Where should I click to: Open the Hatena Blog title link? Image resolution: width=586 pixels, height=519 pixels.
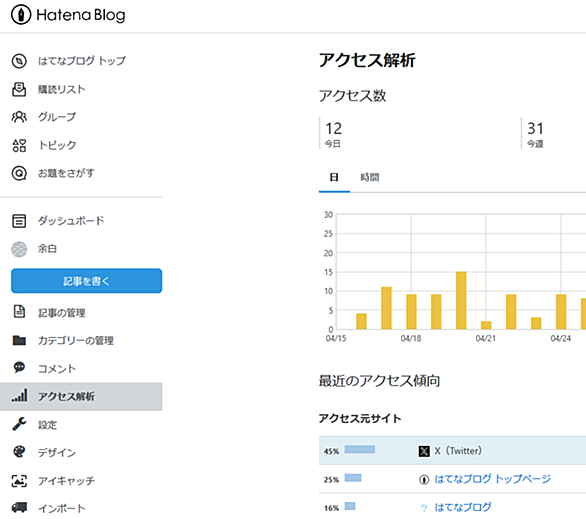pyautogui.click(x=81, y=15)
